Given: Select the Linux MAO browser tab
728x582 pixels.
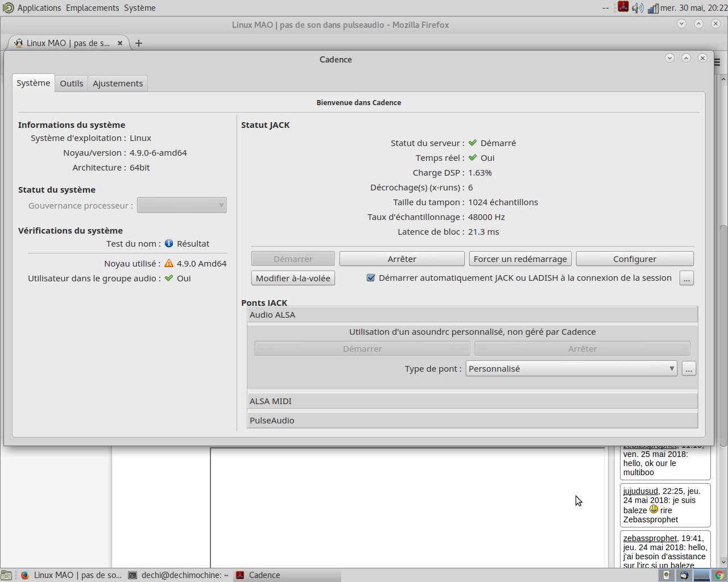Looking at the screenshot, I should (x=68, y=43).
